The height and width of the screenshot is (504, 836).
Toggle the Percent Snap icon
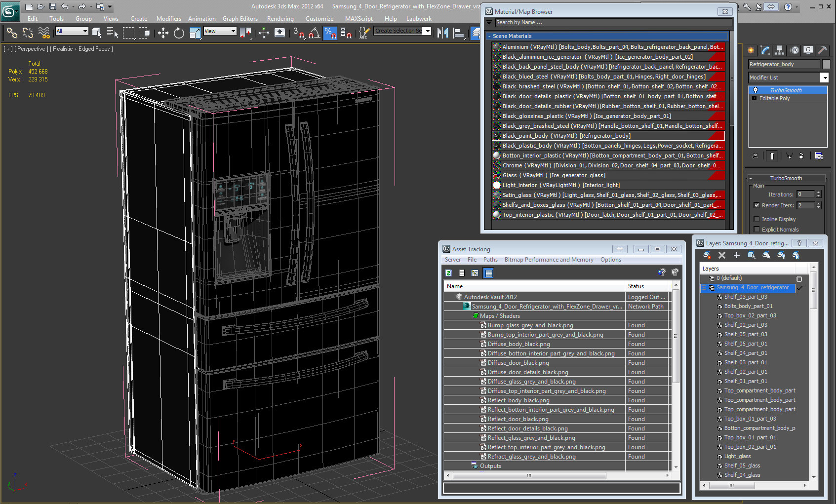330,33
